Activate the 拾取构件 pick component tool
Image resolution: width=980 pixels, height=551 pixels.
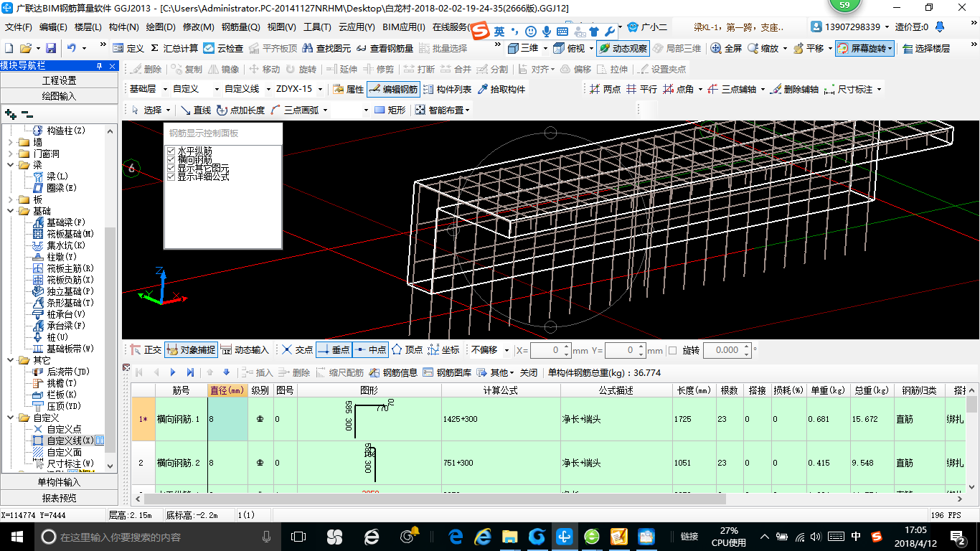[x=501, y=89]
